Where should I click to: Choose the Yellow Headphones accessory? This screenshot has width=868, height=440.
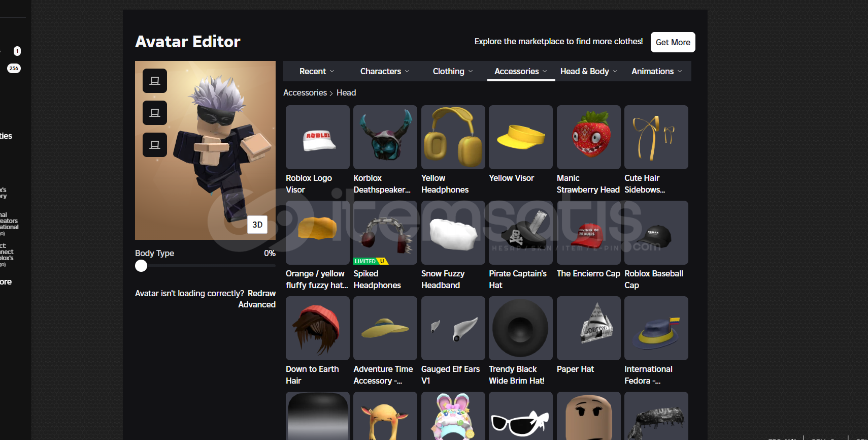453,137
